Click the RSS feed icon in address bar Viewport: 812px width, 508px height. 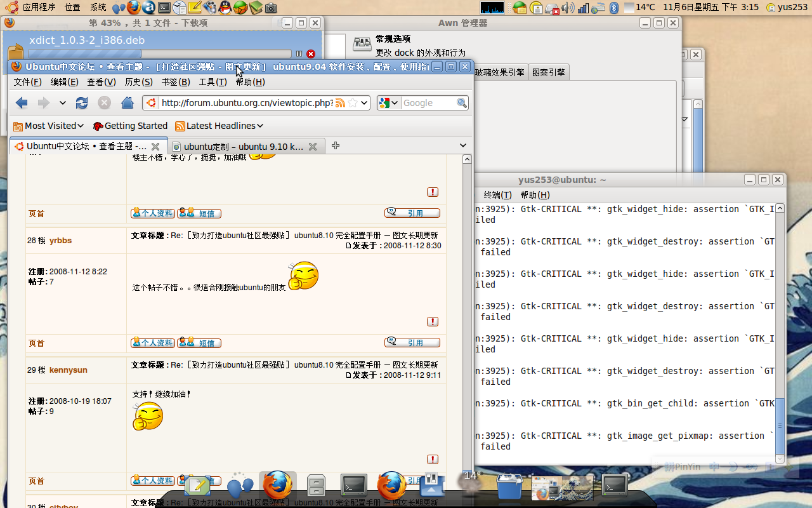tap(340, 103)
